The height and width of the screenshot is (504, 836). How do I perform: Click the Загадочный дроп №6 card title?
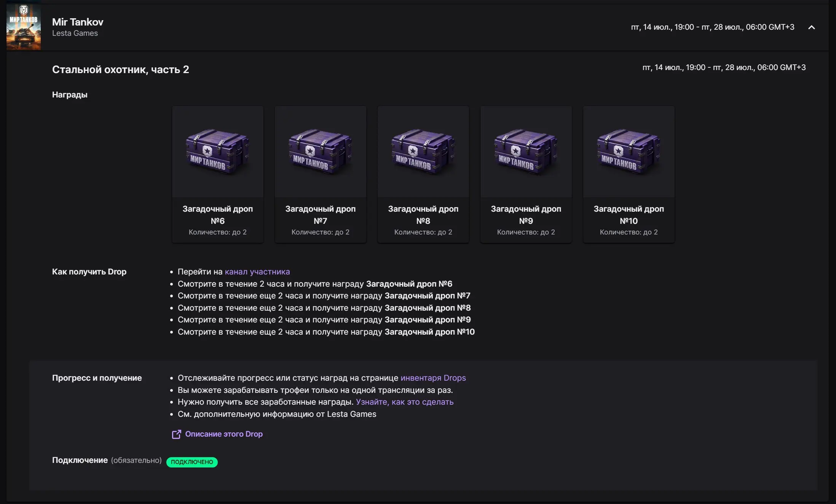218,215
